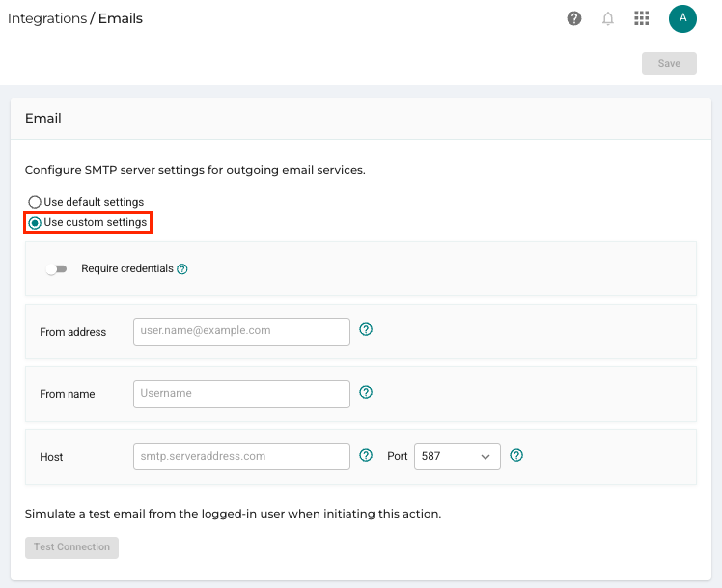Show help for From name field
The width and height of the screenshot is (722, 588).
coord(366,392)
